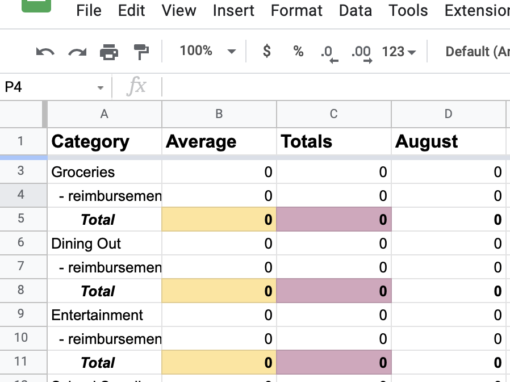Select Dining Out Totals value cell C6
Screen dimensions: 510x382
pyautogui.click(x=334, y=243)
